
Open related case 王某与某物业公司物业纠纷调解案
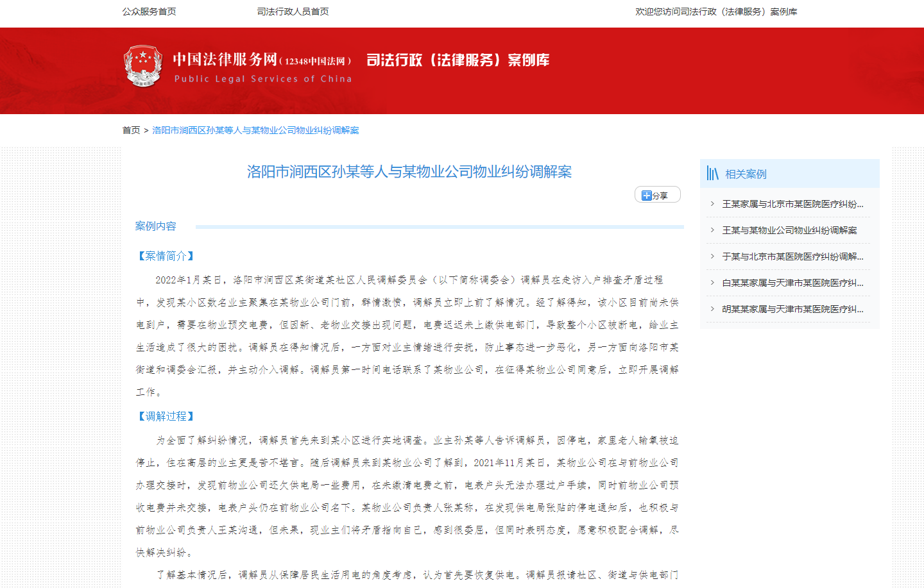789,230
